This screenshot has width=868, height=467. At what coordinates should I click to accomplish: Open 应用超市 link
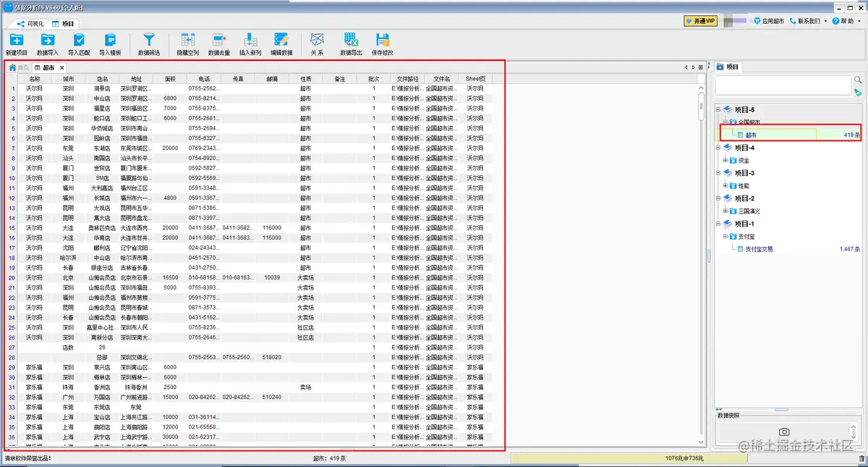(769, 22)
